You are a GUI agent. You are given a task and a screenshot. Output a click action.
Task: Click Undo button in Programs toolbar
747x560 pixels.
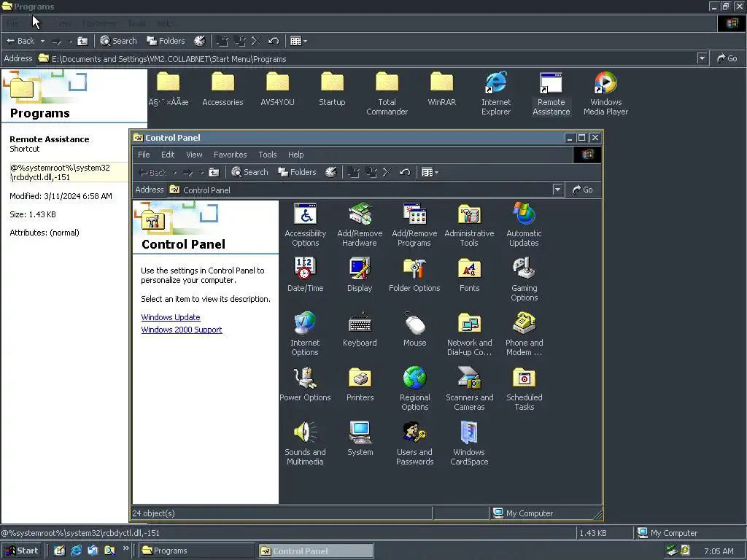coord(274,41)
